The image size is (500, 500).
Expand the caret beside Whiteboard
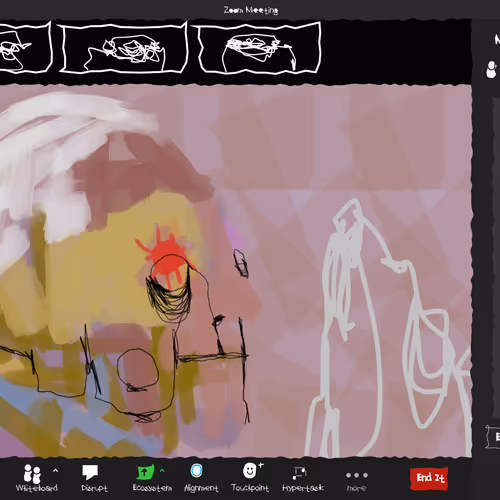point(55,471)
